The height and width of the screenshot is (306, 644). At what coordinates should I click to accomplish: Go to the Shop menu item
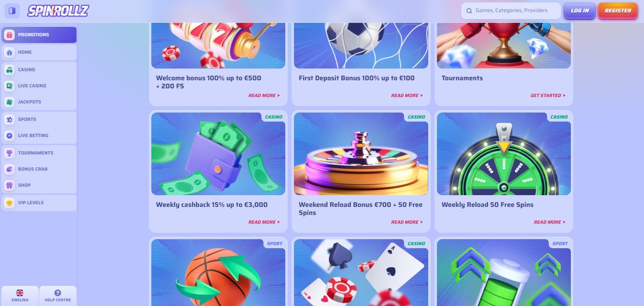(x=39, y=185)
